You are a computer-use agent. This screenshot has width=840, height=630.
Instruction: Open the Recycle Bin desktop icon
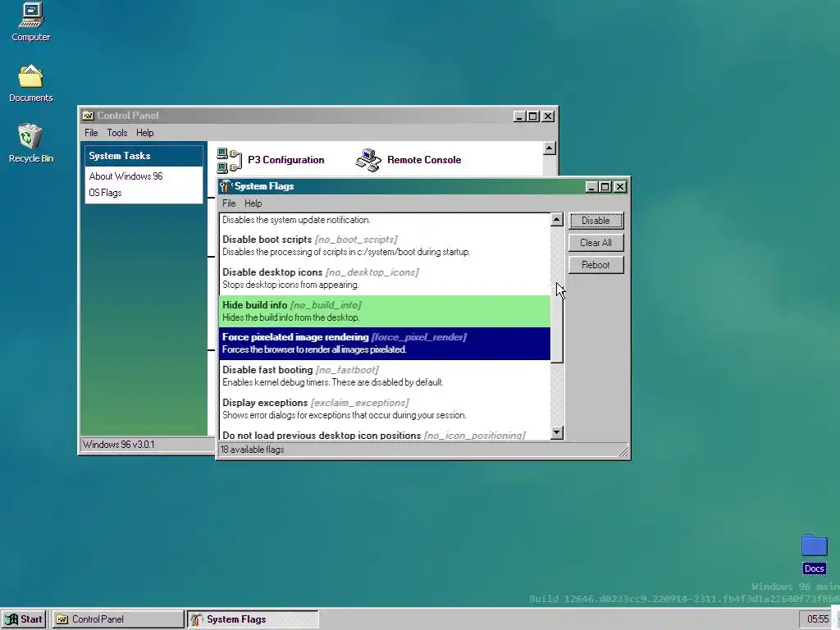[x=31, y=144]
